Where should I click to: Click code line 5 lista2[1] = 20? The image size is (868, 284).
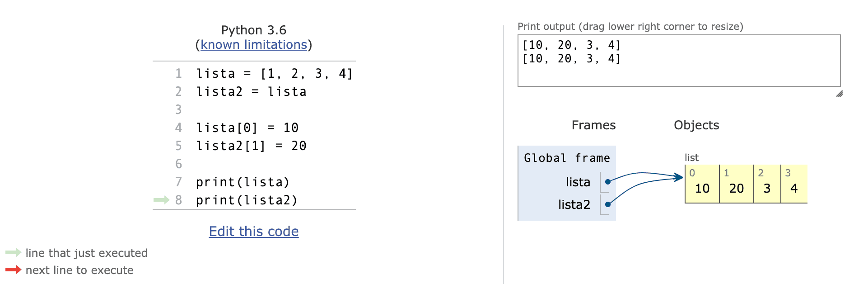coord(251,146)
